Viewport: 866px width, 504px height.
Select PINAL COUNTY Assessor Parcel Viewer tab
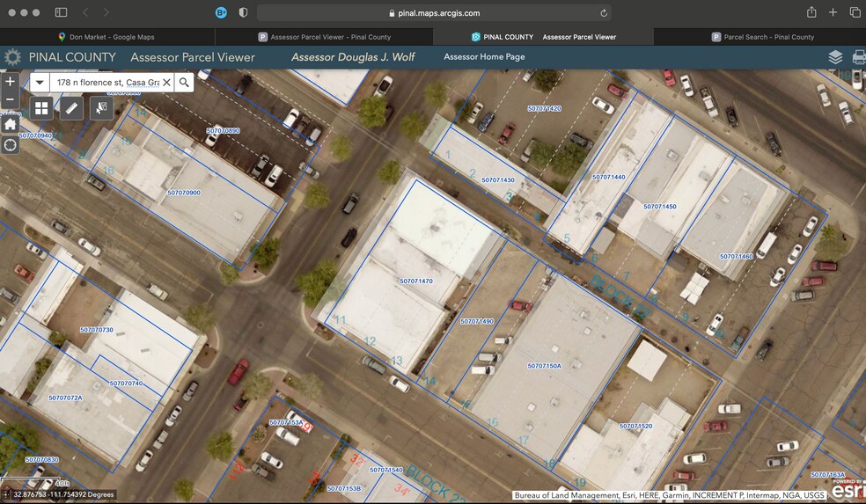coord(544,37)
